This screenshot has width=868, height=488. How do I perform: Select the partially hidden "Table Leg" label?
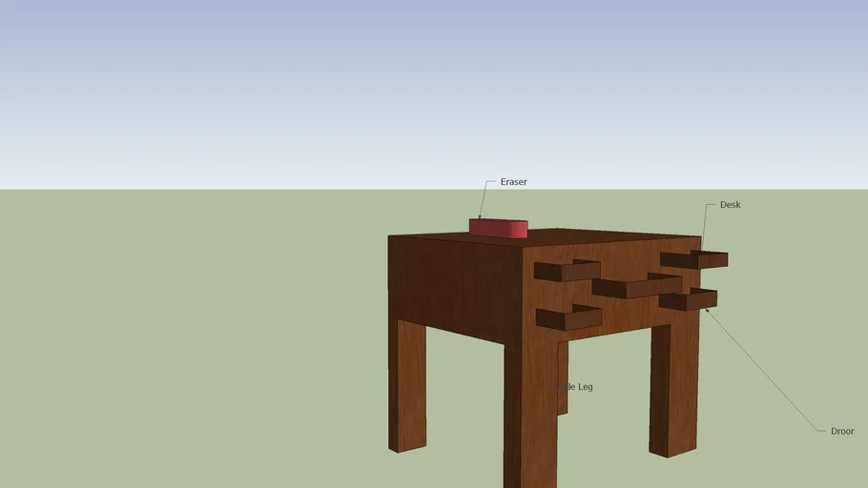point(578,387)
